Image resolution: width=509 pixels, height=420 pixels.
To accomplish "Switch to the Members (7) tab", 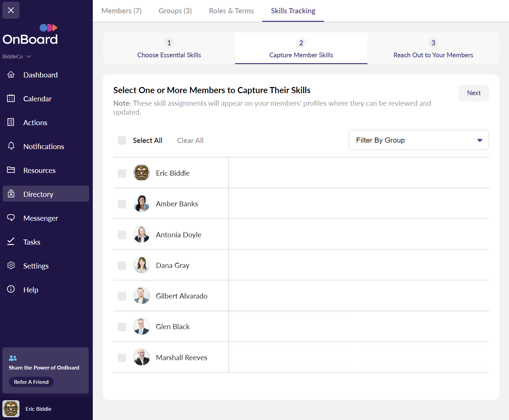I will click(121, 11).
